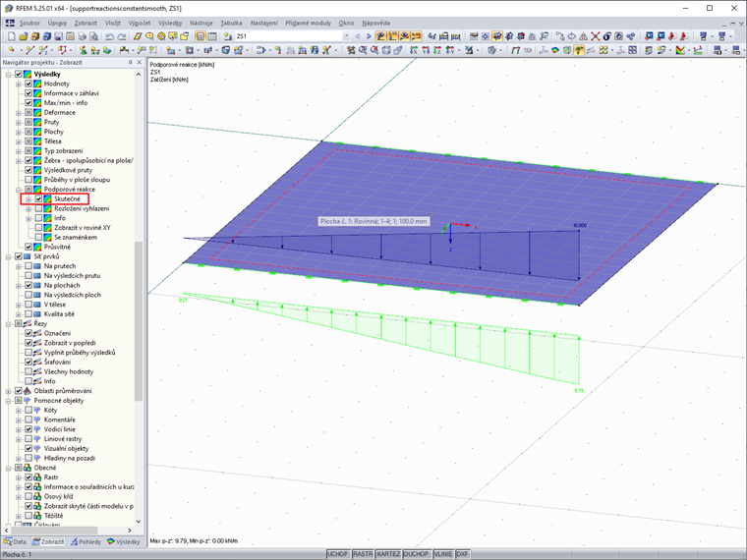Toggle RASTR in status bar

(x=363, y=554)
